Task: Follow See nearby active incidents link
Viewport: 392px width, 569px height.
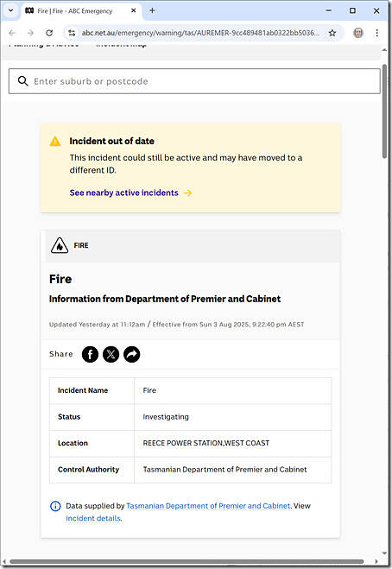Action: click(123, 193)
